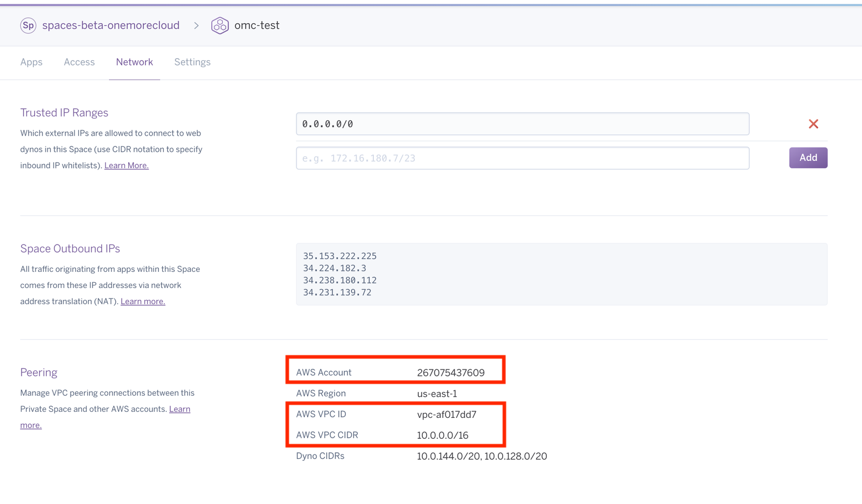Open the Settings tab
862x504 pixels.
click(192, 62)
